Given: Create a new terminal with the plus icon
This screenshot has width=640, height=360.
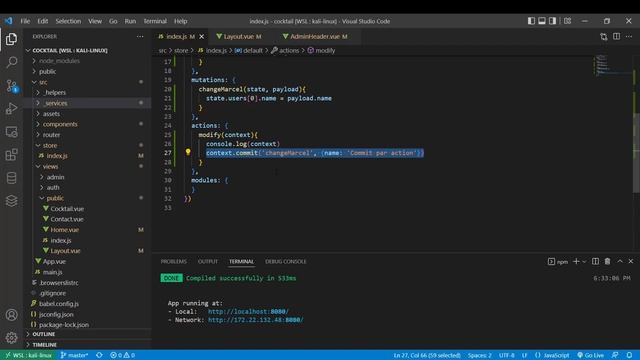Looking at the screenshot, I should click(x=576, y=261).
